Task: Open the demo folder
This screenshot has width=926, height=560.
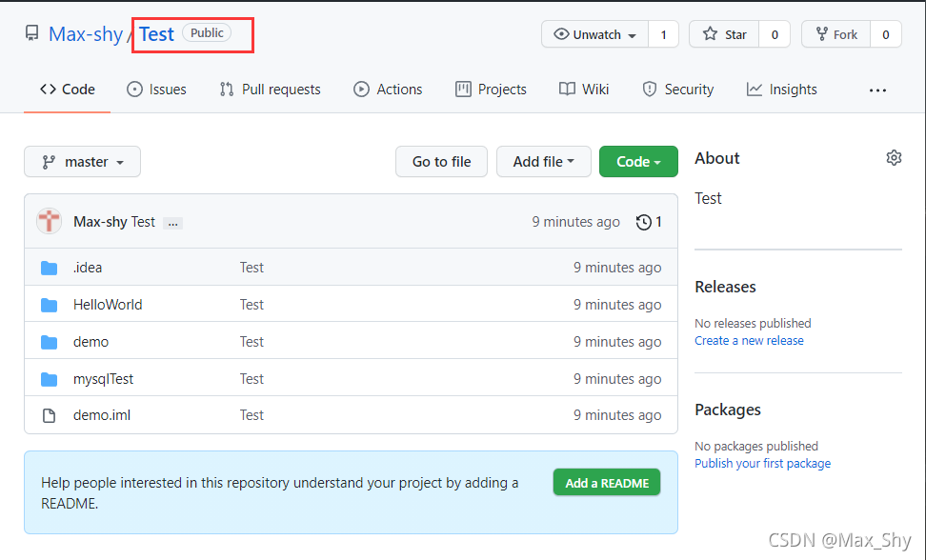Action: pos(91,342)
